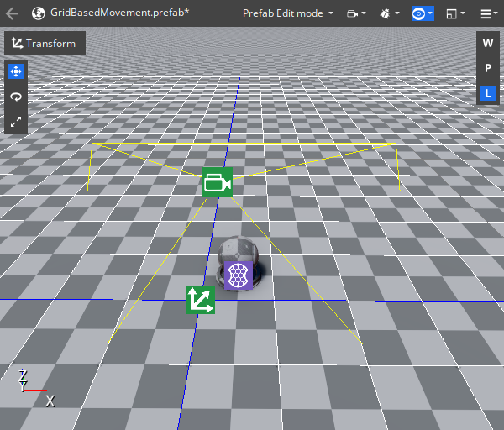This screenshot has height=430, width=504.
Task: Toggle viewport helpers visibility eye icon
Action: [422, 13]
